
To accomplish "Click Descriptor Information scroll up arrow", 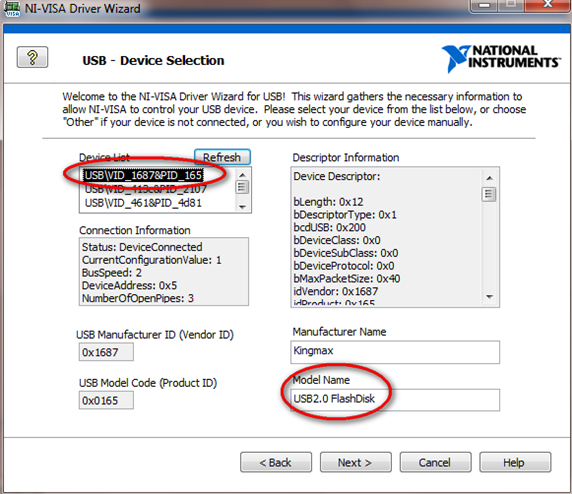I will point(490,178).
